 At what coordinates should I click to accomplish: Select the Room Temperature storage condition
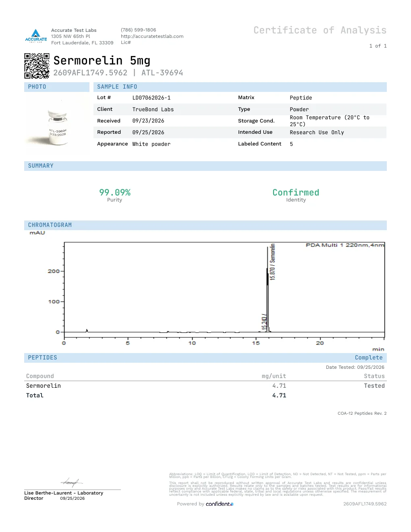pyautogui.click(x=330, y=121)
